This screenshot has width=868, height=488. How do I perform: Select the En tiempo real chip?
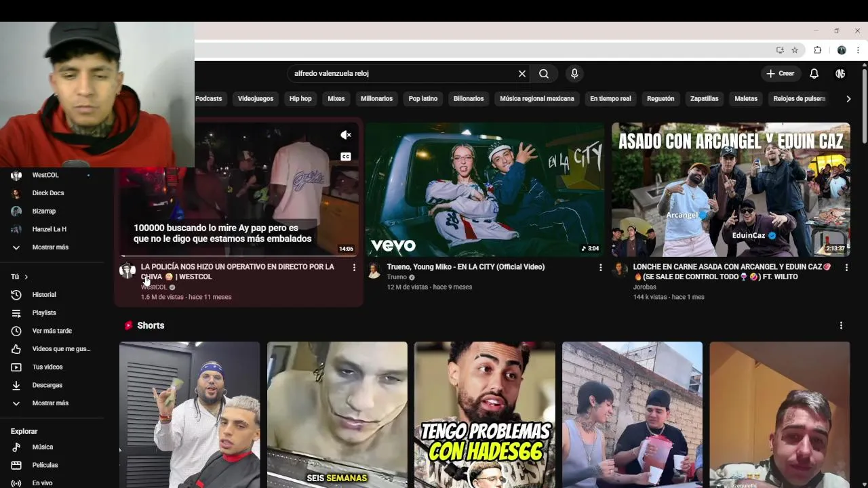pos(610,99)
